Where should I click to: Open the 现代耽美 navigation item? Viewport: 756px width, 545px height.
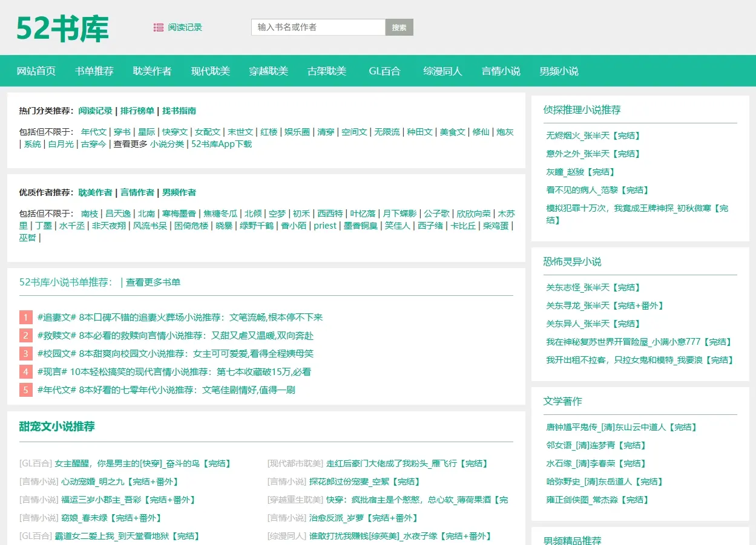[211, 71]
